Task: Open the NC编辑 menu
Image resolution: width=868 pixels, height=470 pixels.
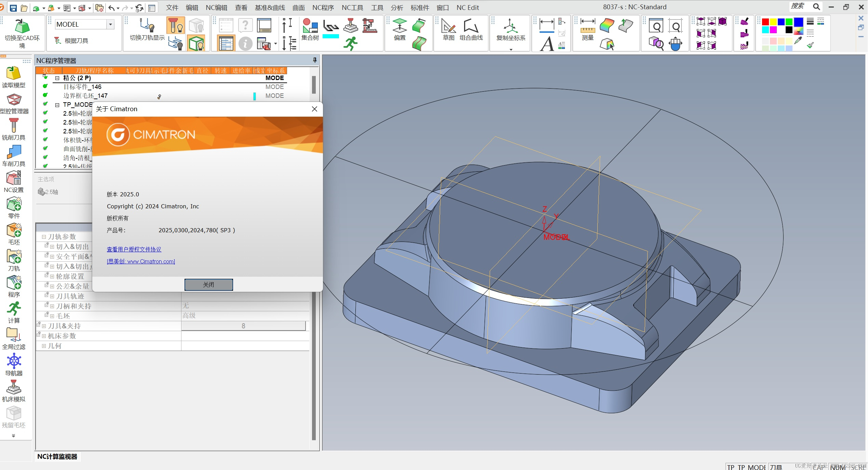Action: (x=216, y=8)
